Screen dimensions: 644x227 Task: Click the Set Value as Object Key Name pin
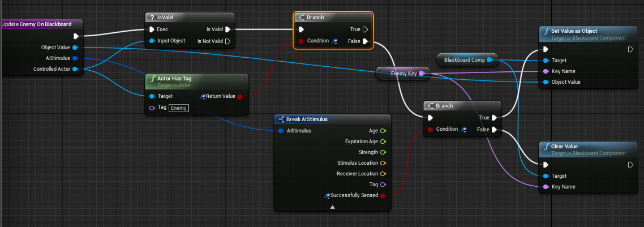click(x=546, y=71)
